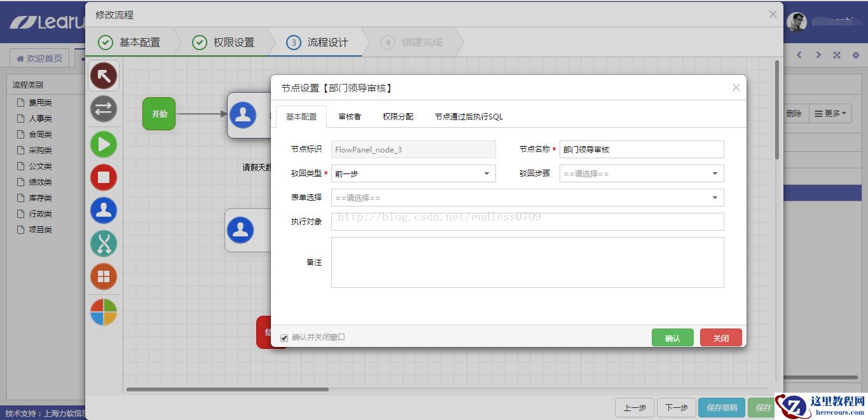Choose the orange grid sub-process tool
The width and height of the screenshot is (868, 420).
point(104,276)
